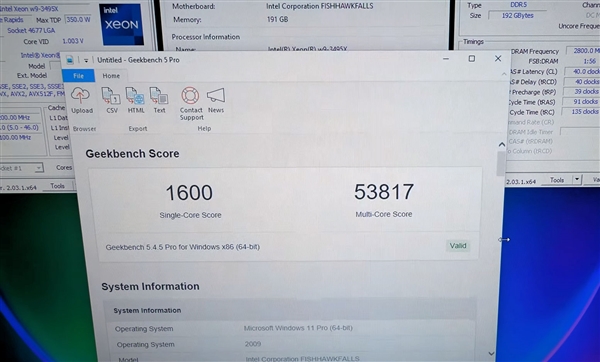Click the DRAM Frequency value field
This screenshot has height=362, width=600.
point(583,51)
